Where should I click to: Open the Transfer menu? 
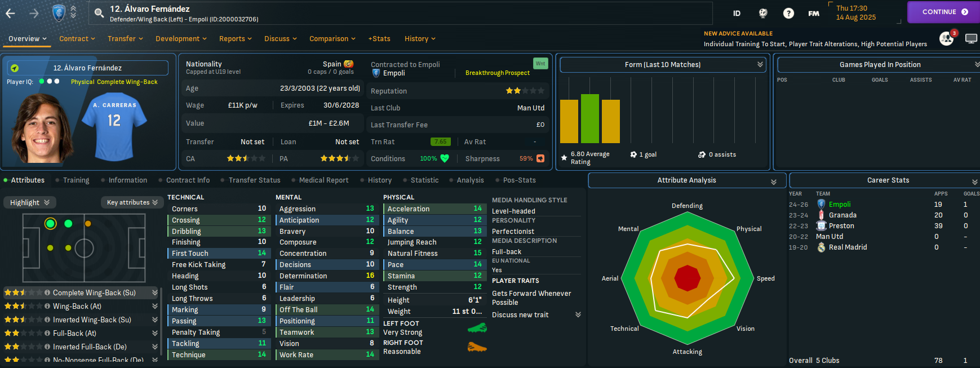pyautogui.click(x=125, y=39)
